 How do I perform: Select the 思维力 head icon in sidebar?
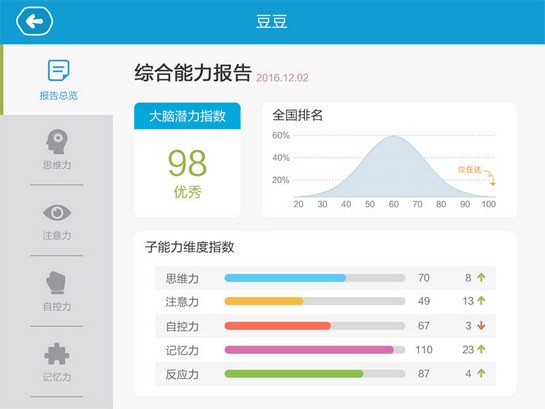[57, 142]
